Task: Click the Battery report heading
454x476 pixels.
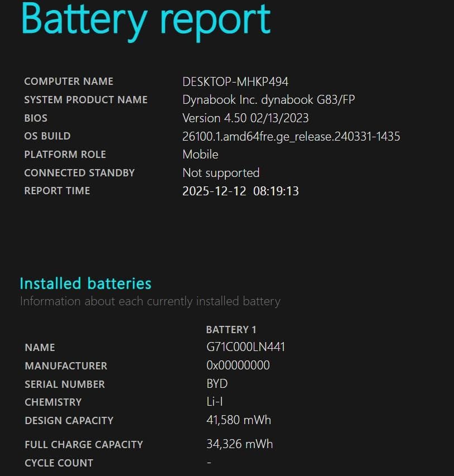Action: (146, 20)
